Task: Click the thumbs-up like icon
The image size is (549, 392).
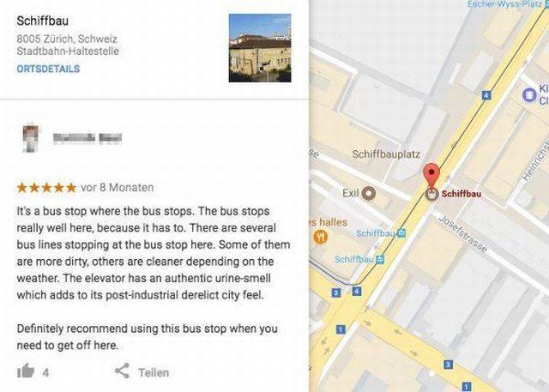Action: (26, 371)
